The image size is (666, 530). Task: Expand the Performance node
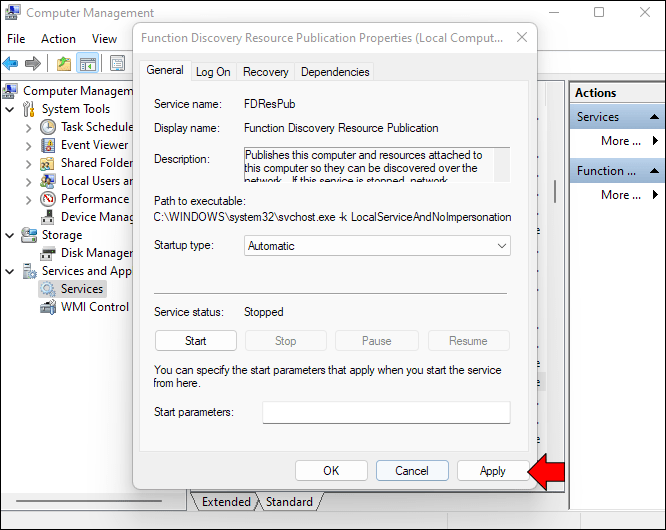point(28,200)
